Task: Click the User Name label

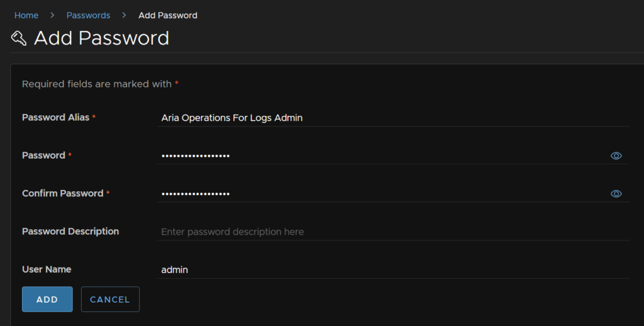Action: (47, 270)
